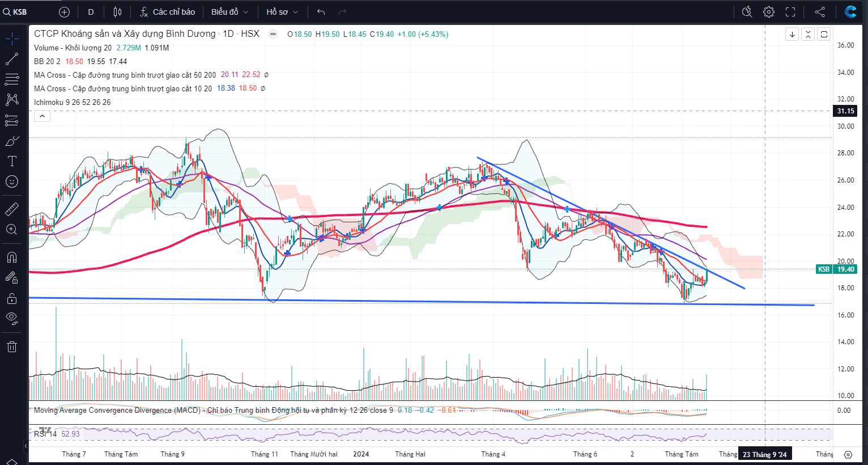The image size is (868, 465).
Task: Select the MA Cross 50 200 legend
Action: click(x=125, y=75)
